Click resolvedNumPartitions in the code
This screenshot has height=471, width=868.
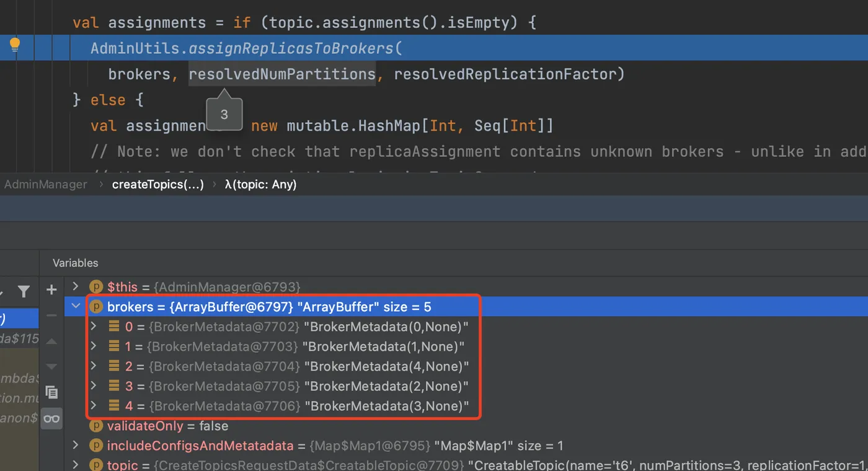pos(282,74)
